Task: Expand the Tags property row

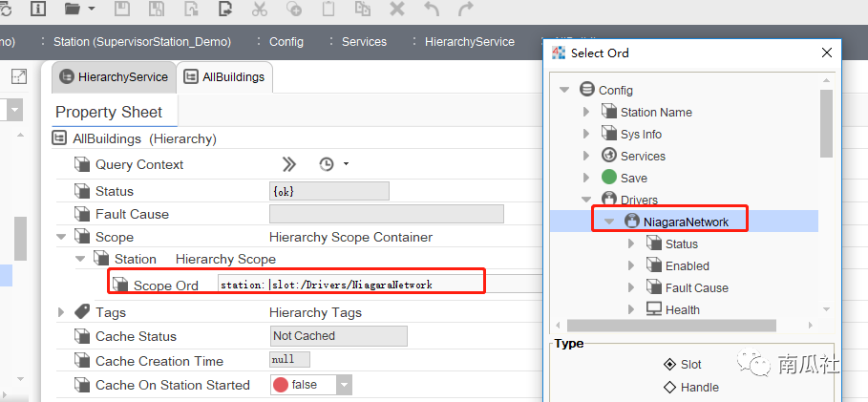Action: click(x=62, y=312)
